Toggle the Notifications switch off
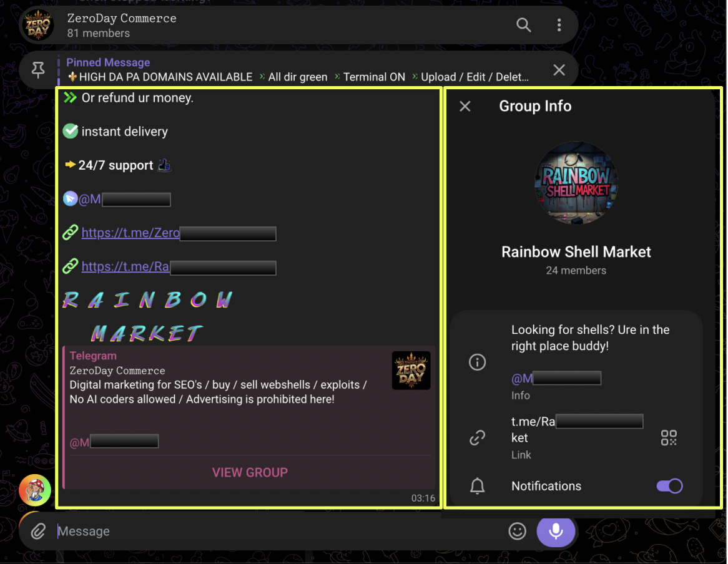Screen dimensions: 728x564 669,485
